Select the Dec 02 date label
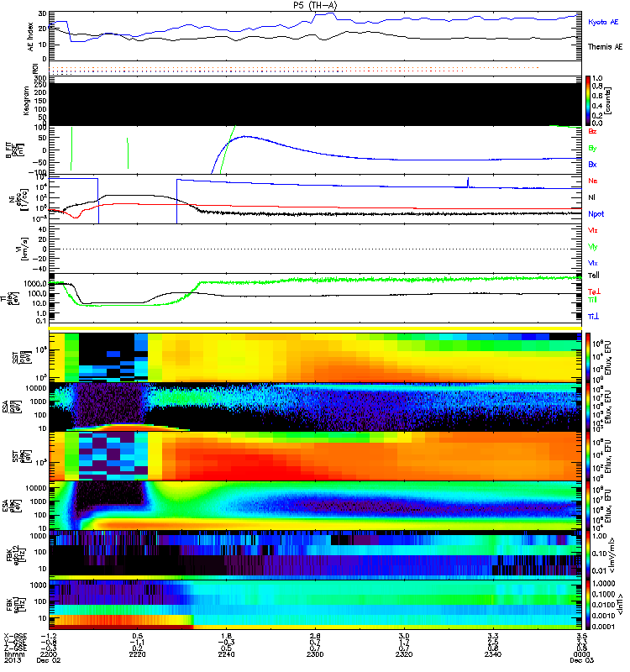630x672 pixels. coord(49,660)
